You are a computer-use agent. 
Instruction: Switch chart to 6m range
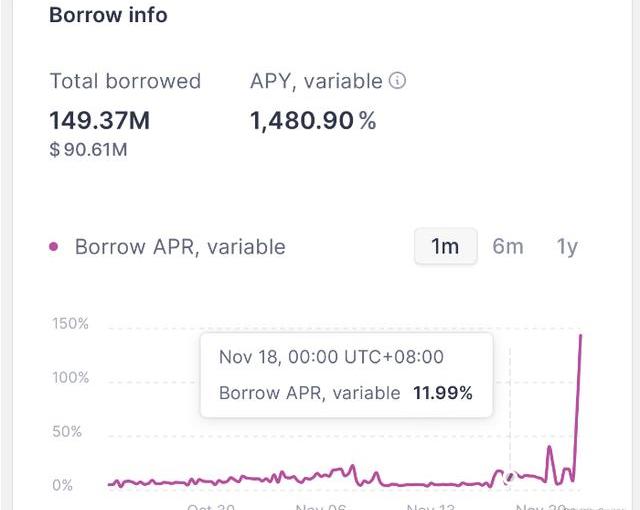(508, 246)
